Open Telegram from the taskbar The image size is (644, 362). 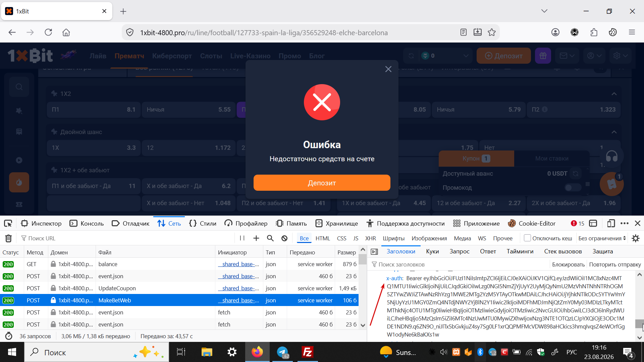pyautogui.click(x=283, y=352)
